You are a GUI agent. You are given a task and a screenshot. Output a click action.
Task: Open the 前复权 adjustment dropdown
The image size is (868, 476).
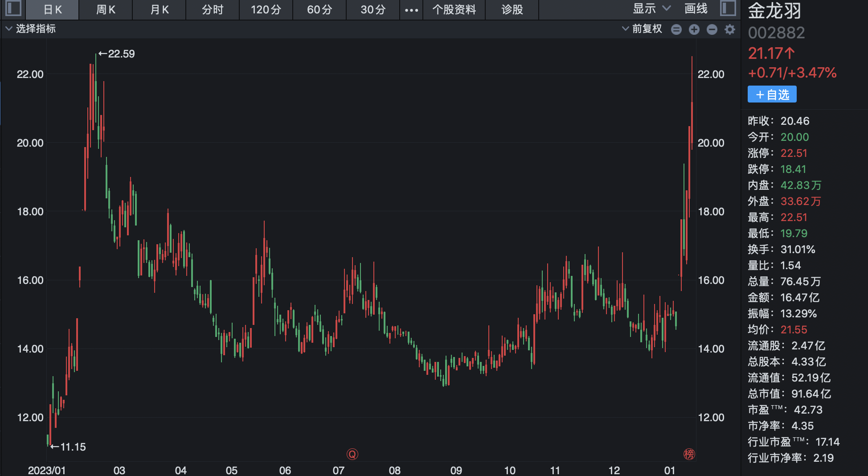click(642, 29)
